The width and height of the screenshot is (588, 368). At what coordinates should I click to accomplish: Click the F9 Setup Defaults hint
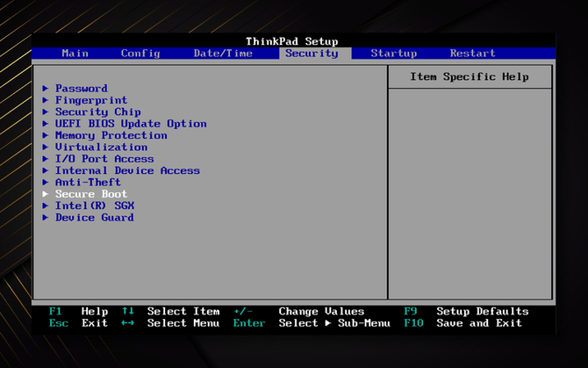click(466, 312)
